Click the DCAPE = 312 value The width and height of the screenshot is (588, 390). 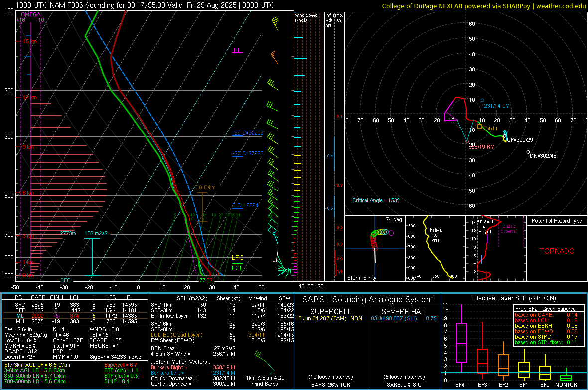point(21,351)
